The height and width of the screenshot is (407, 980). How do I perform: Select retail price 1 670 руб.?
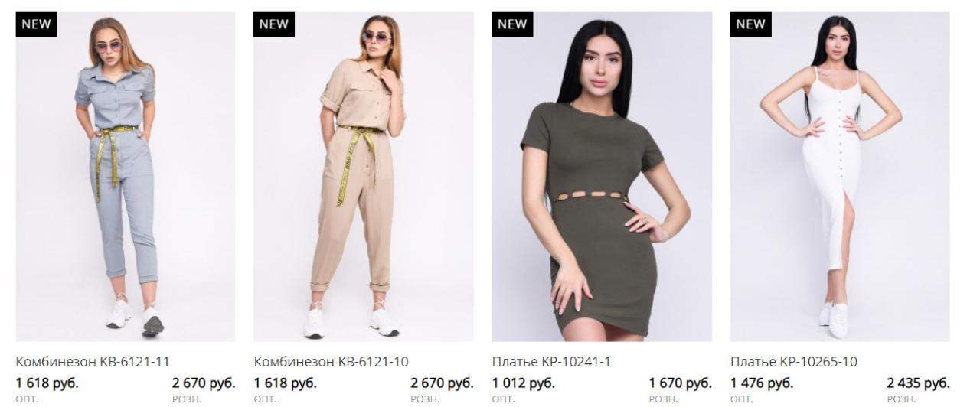680,383
